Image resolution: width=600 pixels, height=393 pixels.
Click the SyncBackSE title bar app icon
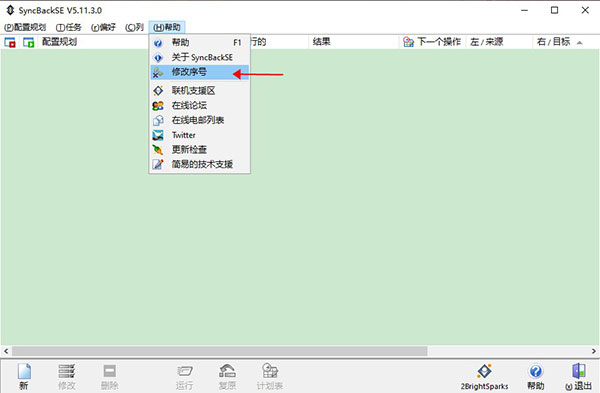coord(10,10)
